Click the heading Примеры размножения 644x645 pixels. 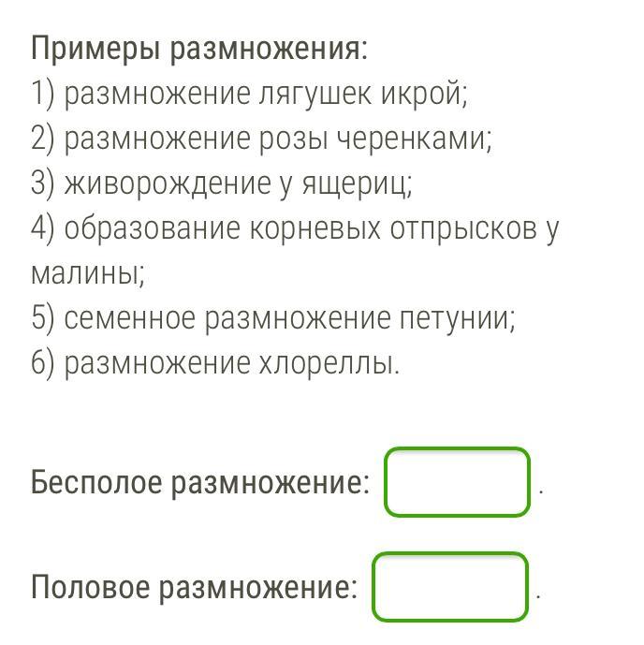coord(199,49)
